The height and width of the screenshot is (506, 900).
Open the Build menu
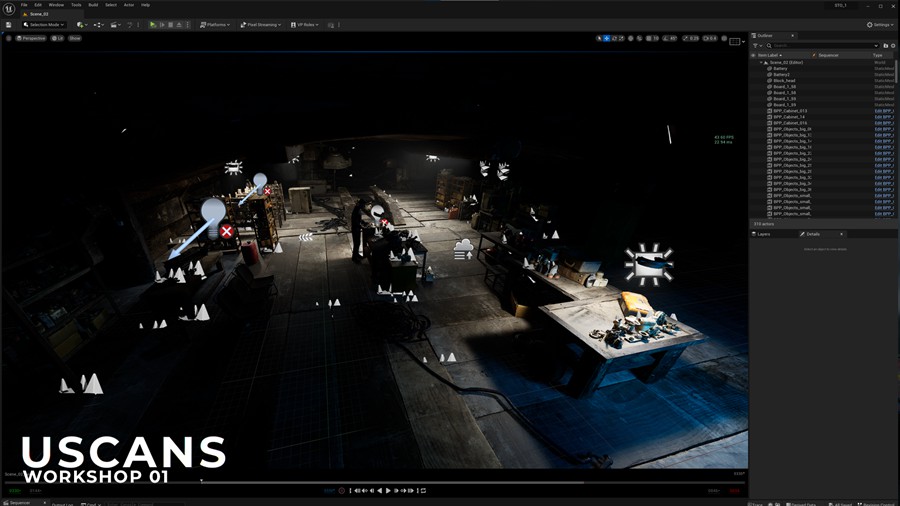point(93,5)
